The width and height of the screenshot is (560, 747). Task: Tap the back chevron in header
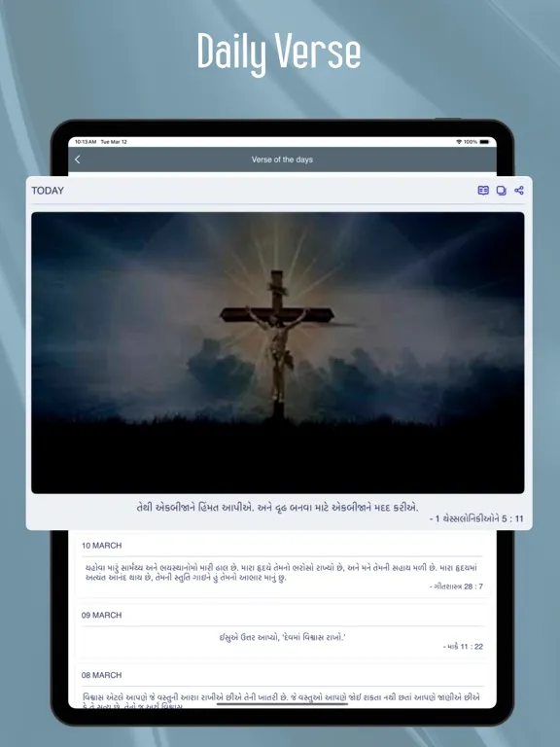point(78,160)
